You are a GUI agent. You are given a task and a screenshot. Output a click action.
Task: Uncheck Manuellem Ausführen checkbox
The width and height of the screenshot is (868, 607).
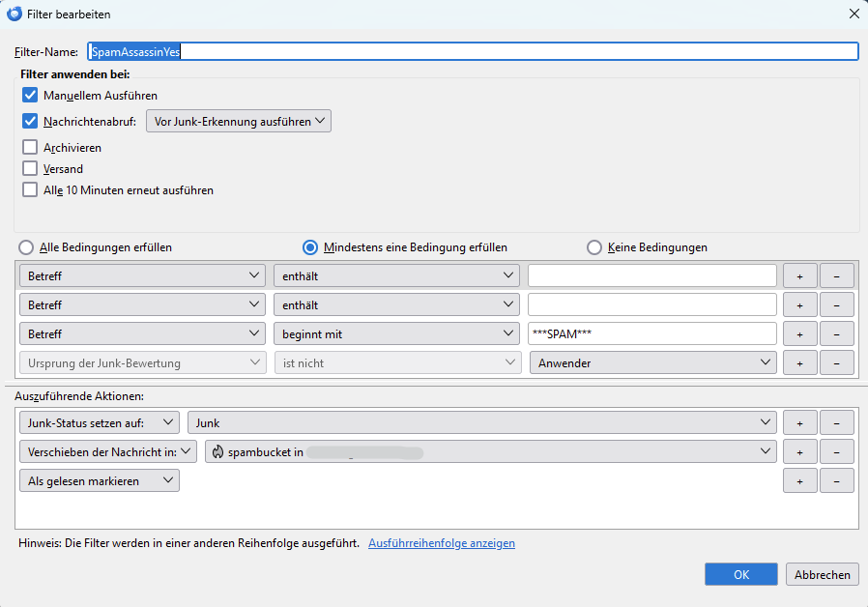30,96
